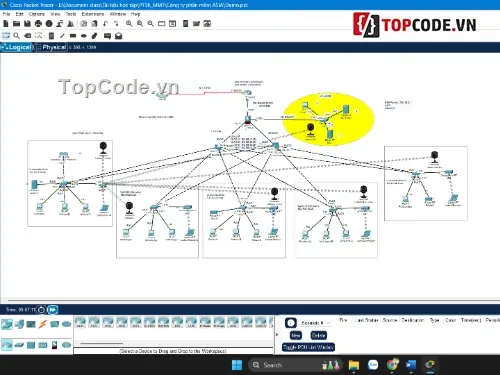Select the End Devices category icon
The height and width of the screenshot is (375, 500).
(x=19, y=324)
